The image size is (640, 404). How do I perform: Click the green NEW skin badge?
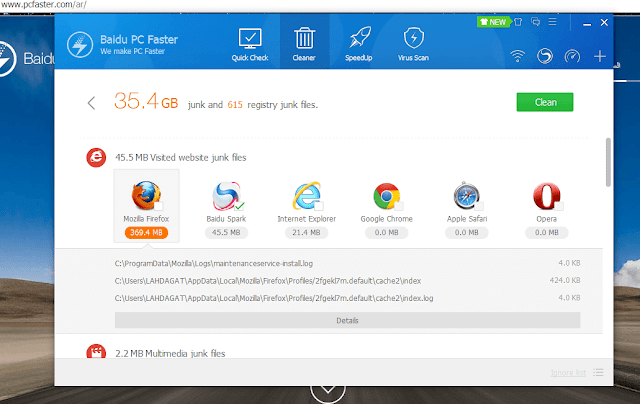(493, 22)
